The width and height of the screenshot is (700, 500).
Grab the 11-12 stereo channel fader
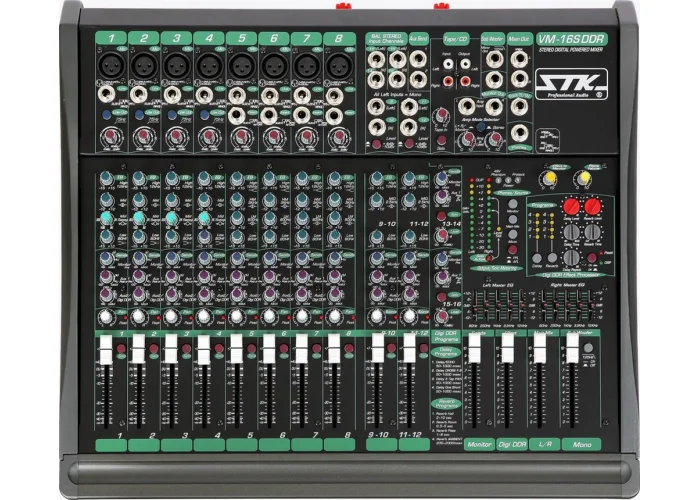point(409,348)
